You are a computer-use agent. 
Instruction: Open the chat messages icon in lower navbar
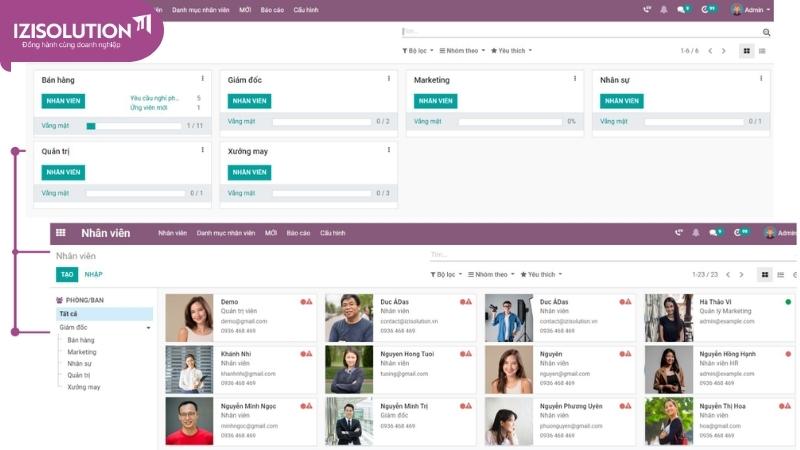coord(714,233)
